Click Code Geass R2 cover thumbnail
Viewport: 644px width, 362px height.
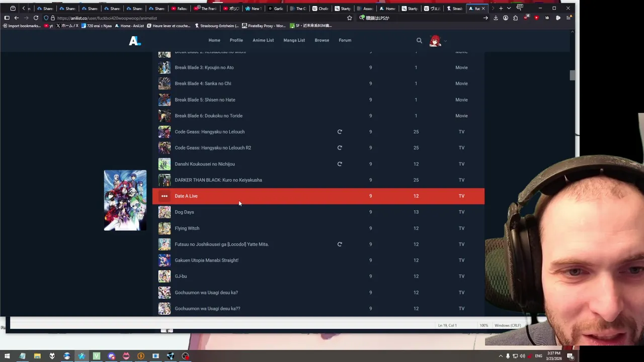point(165,148)
